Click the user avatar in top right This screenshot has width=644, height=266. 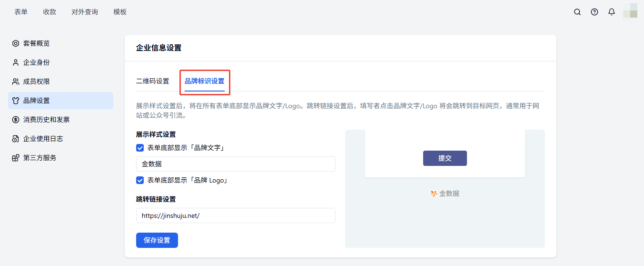click(x=630, y=11)
